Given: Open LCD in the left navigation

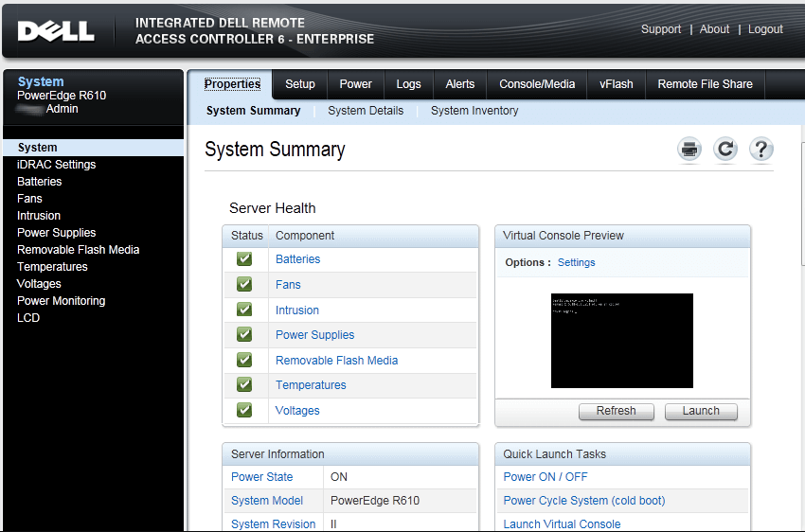Looking at the screenshot, I should pos(28,317).
